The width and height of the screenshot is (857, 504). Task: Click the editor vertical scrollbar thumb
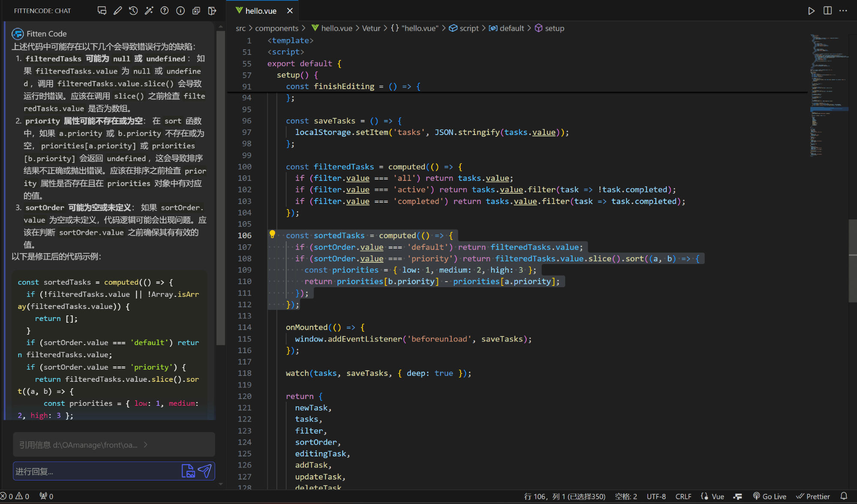tap(852, 261)
